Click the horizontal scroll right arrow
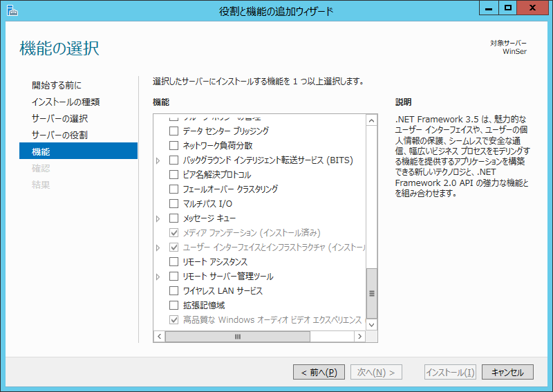Screen dimensions: 553x392 (359, 336)
